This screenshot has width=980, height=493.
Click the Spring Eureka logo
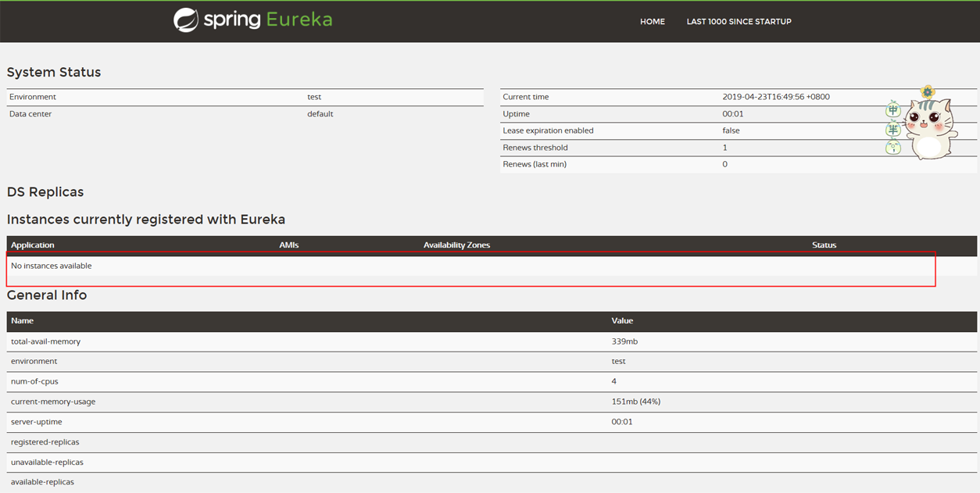pyautogui.click(x=253, y=20)
